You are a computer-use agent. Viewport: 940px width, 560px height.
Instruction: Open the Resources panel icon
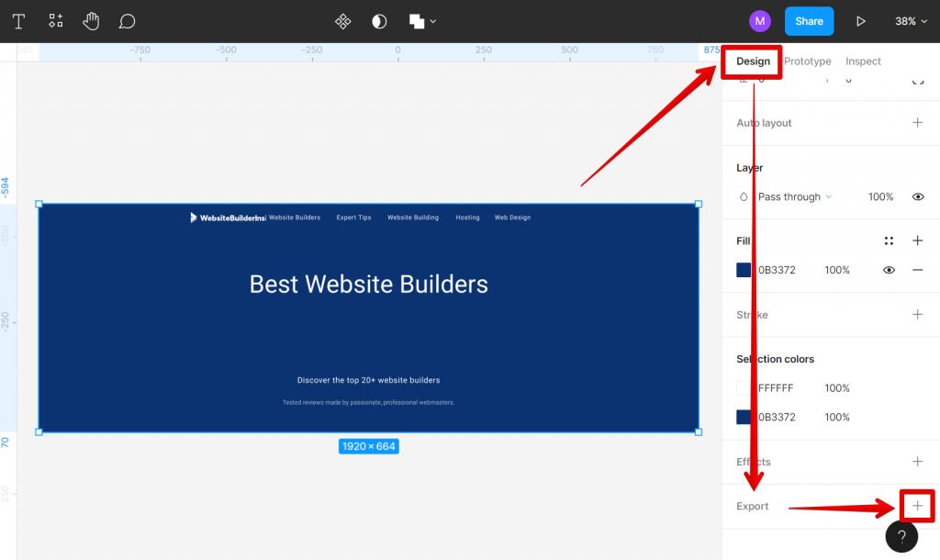point(55,21)
